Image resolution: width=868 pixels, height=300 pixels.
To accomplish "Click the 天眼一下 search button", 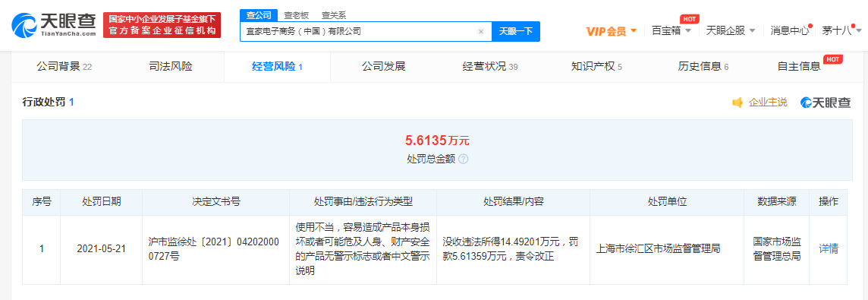I will pos(516,32).
